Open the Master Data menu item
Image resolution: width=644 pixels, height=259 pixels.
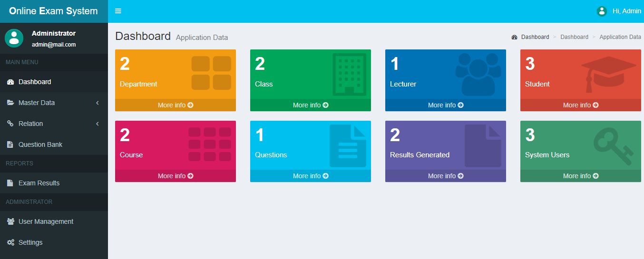[x=54, y=103]
